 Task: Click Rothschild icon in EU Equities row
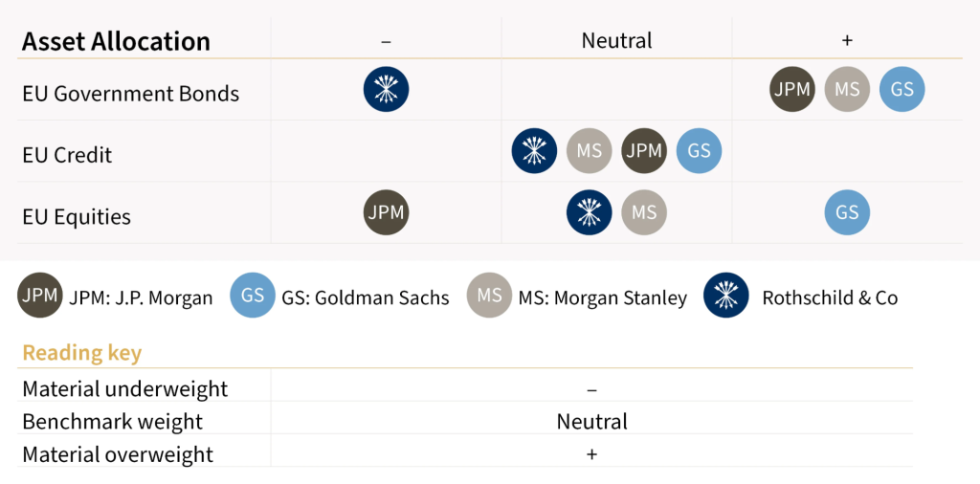tap(590, 212)
